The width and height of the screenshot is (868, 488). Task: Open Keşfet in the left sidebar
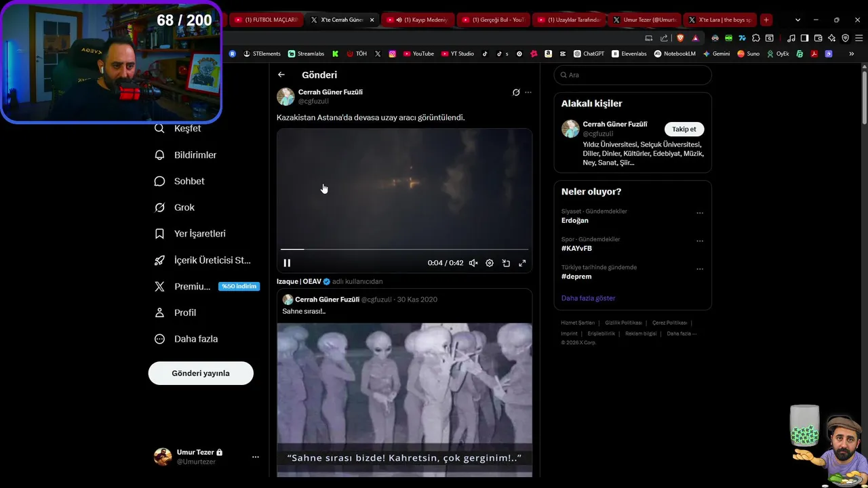tap(178, 128)
